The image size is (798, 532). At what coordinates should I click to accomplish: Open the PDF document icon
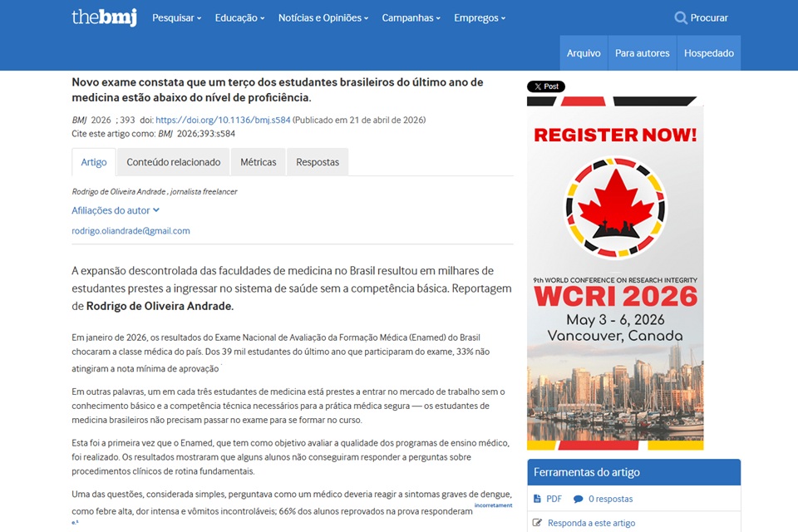coord(537,499)
